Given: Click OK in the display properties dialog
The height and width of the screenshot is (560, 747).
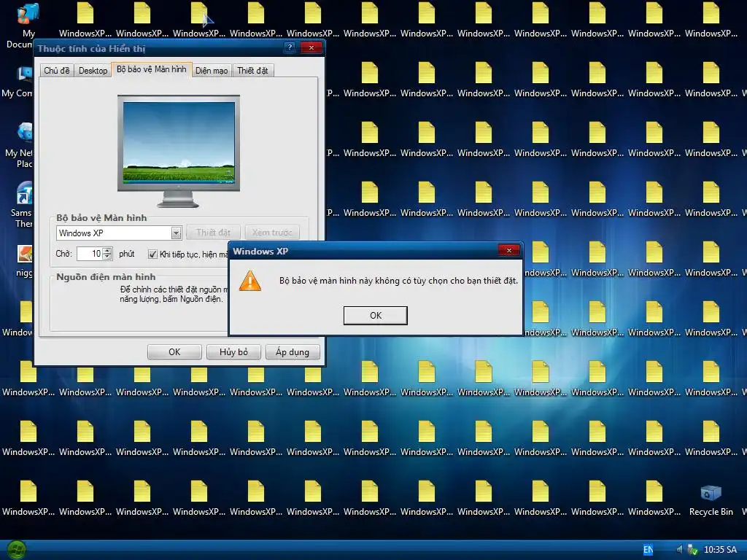Looking at the screenshot, I should point(174,352).
